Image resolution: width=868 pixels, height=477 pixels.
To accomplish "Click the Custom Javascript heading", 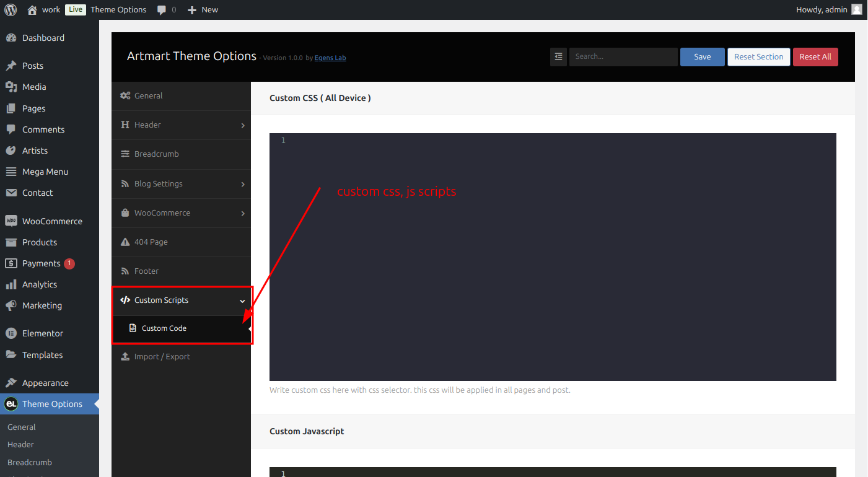I will click(307, 431).
